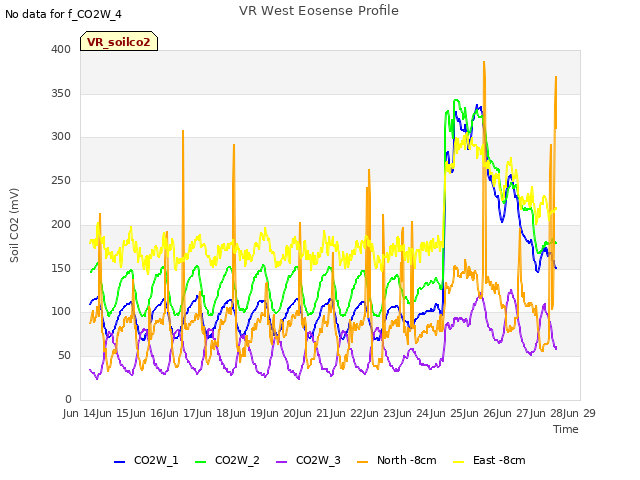This screenshot has width=640, height=480.
Task: Click the 50 y-axis tick label
Action: [64, 356]
